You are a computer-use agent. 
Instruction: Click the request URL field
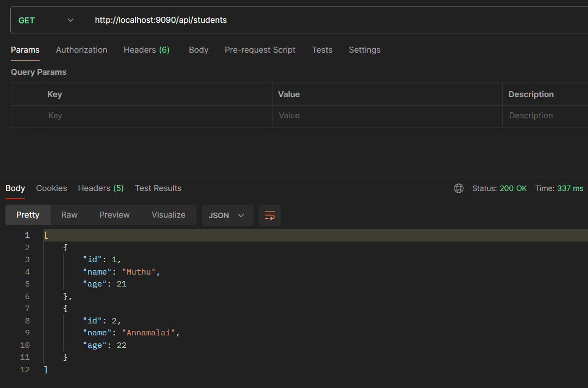(338, 20)
